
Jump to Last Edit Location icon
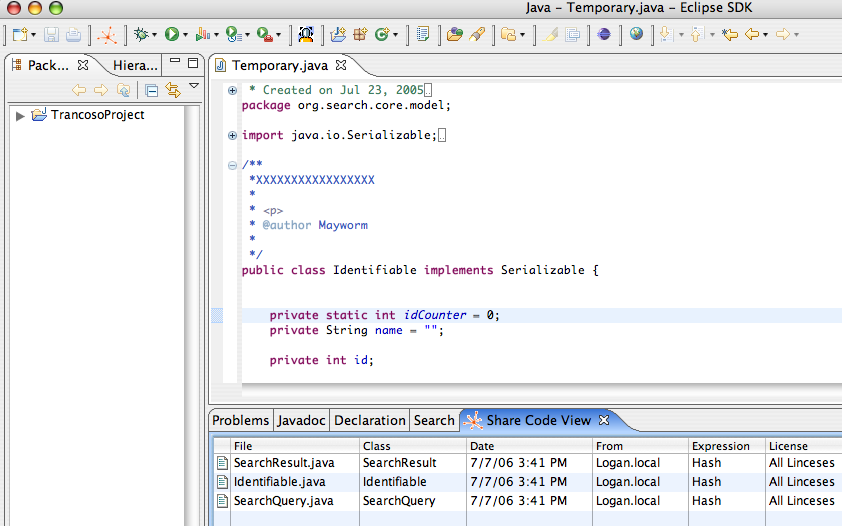point(729,35)
